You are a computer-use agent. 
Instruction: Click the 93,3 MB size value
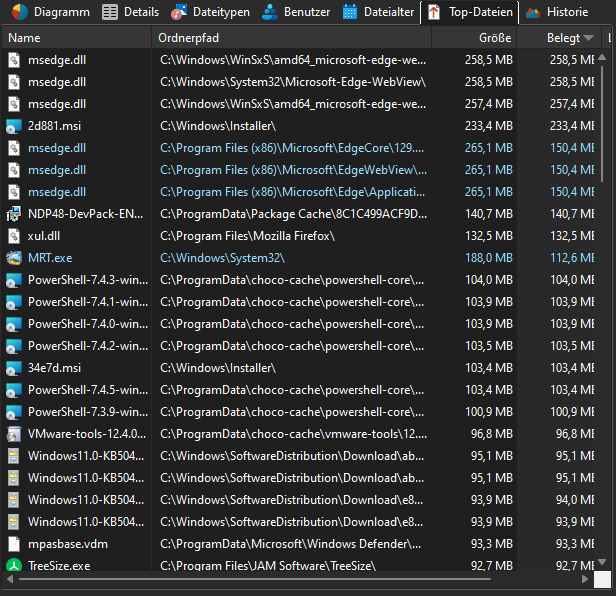(492, 544)
